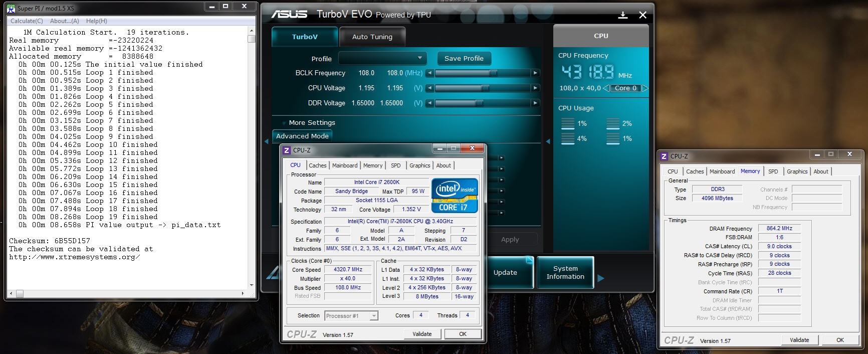
Task: Click the DDR Voltage slider handle
Action: point(479,103)
